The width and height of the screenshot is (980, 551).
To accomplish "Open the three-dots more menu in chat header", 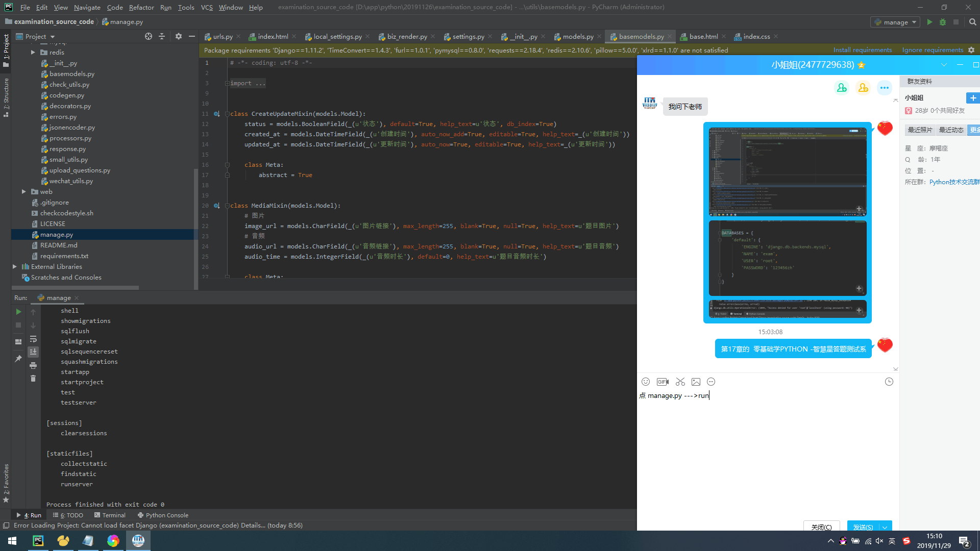I will (885, 88).
